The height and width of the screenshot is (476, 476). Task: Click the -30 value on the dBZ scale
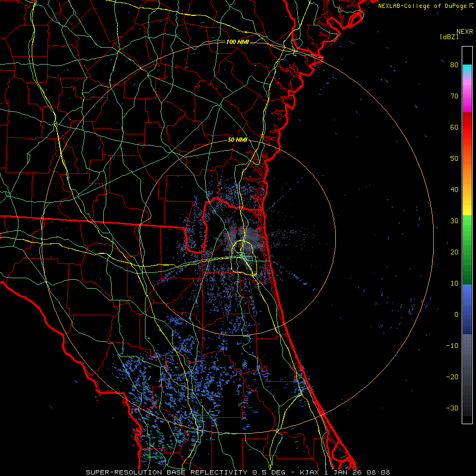click(452, 408)
